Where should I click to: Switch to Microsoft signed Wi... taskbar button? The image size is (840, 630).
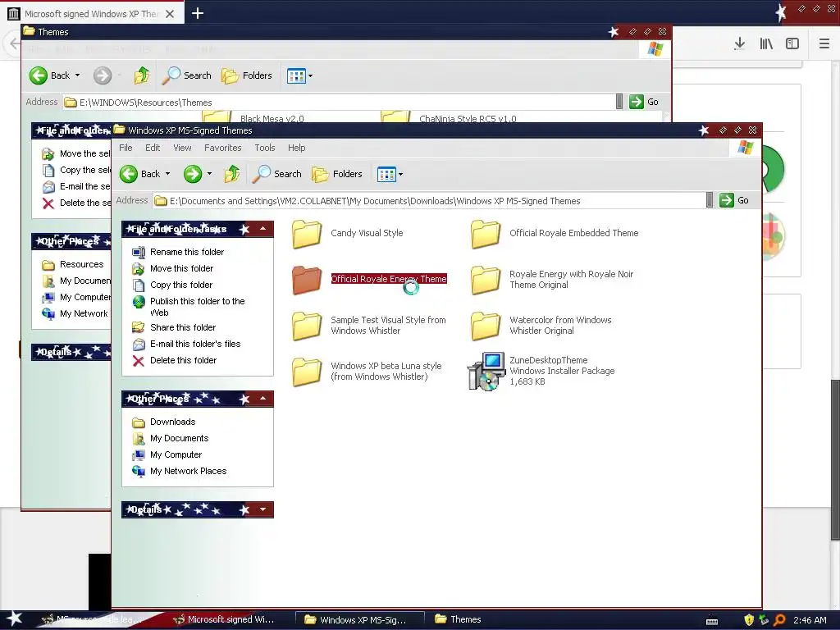click(x=225, y=620)
